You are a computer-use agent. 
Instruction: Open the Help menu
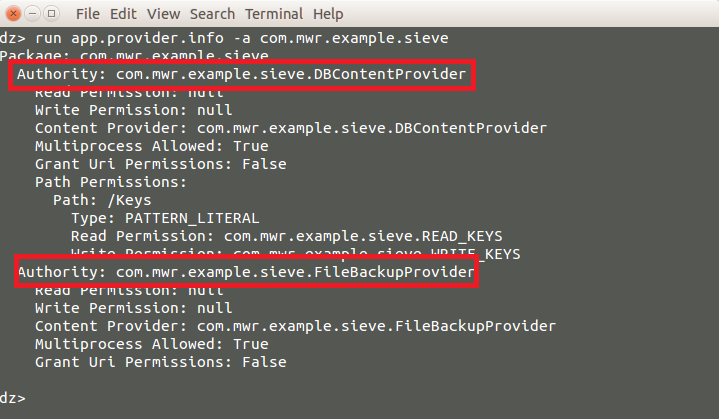coord(328,14)
